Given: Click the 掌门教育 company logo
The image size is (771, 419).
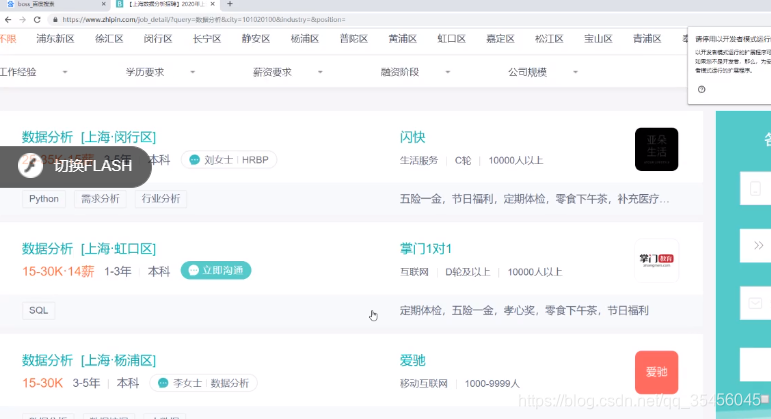Looking at the screenshot, I should tap(656, 261).
